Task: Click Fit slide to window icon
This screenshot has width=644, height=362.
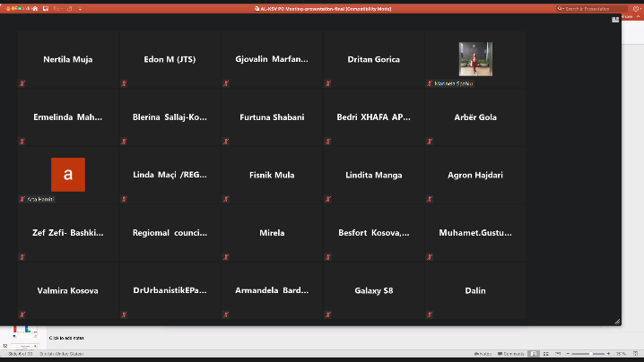Action: 635,354
